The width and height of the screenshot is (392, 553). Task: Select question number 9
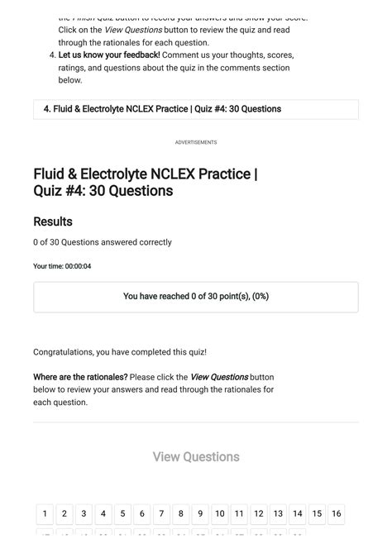click(200, 513)
